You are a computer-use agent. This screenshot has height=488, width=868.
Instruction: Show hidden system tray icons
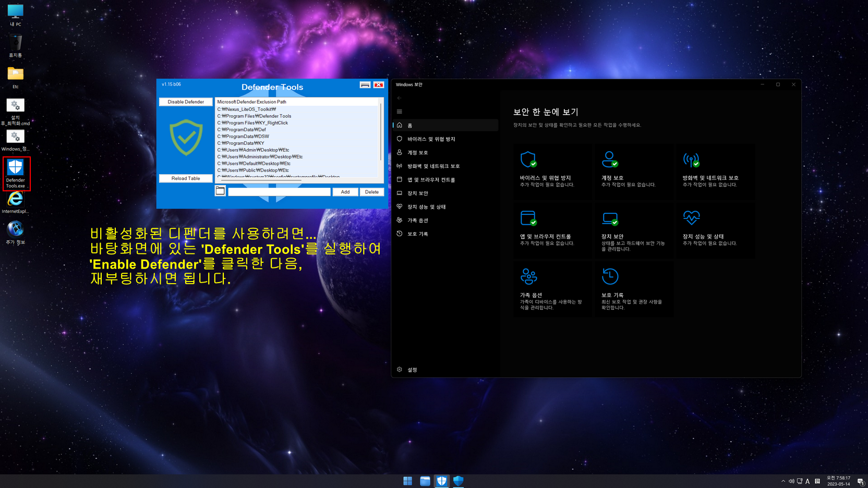point(783,481)
